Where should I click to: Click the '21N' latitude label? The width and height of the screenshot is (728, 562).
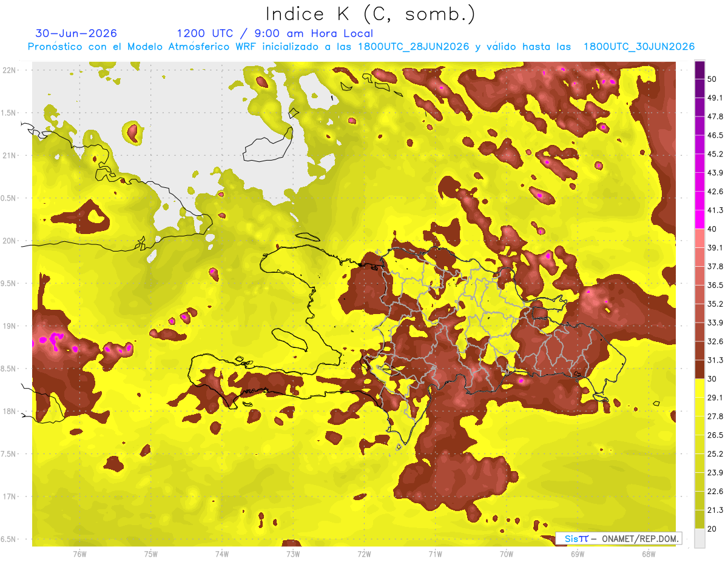9,156
